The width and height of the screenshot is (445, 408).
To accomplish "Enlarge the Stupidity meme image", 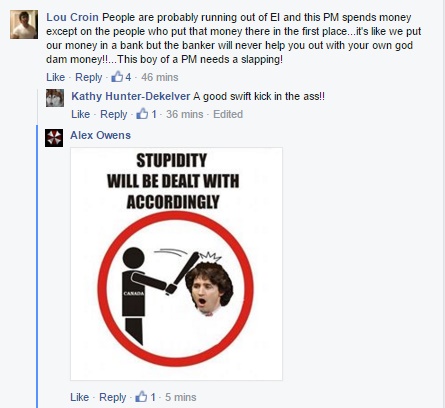I will tap(176, 264).
